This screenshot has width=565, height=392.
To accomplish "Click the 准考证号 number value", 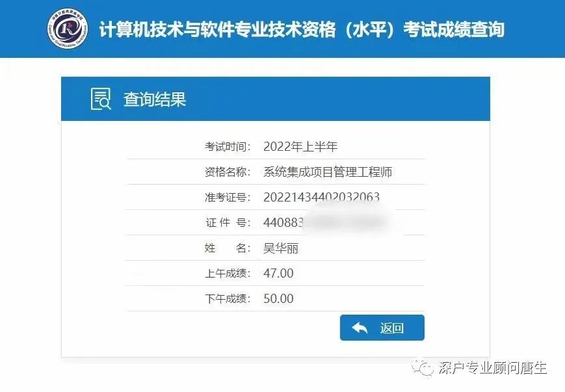I will [321, 197].
